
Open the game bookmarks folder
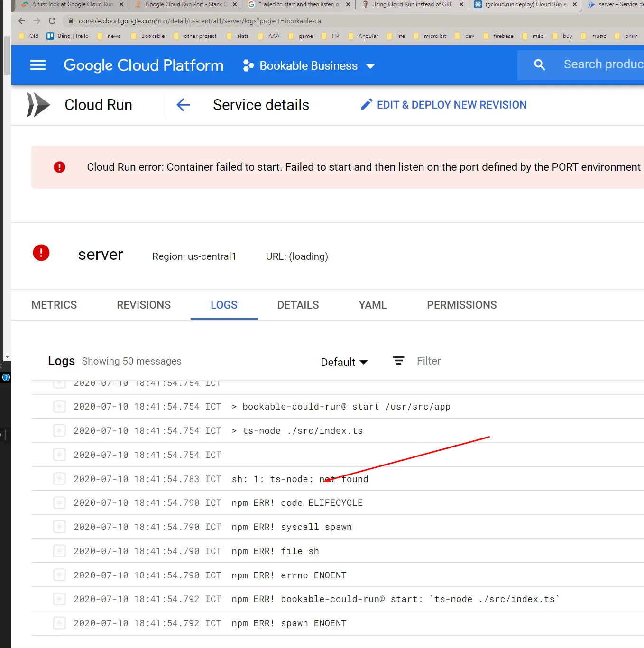300,36
